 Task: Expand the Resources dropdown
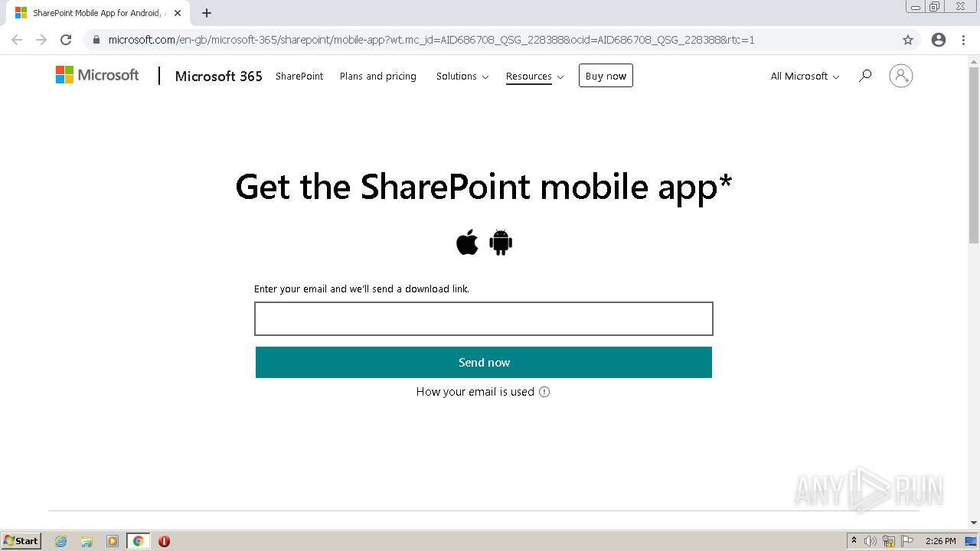pos(534,76)
